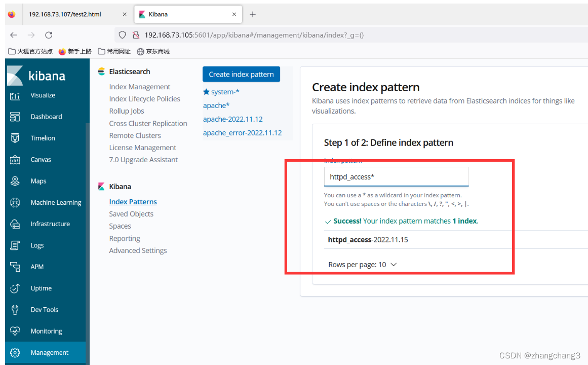Switch to the Kibana browser tab
Viewport: 588px width, 365px height.
(188, 14)
